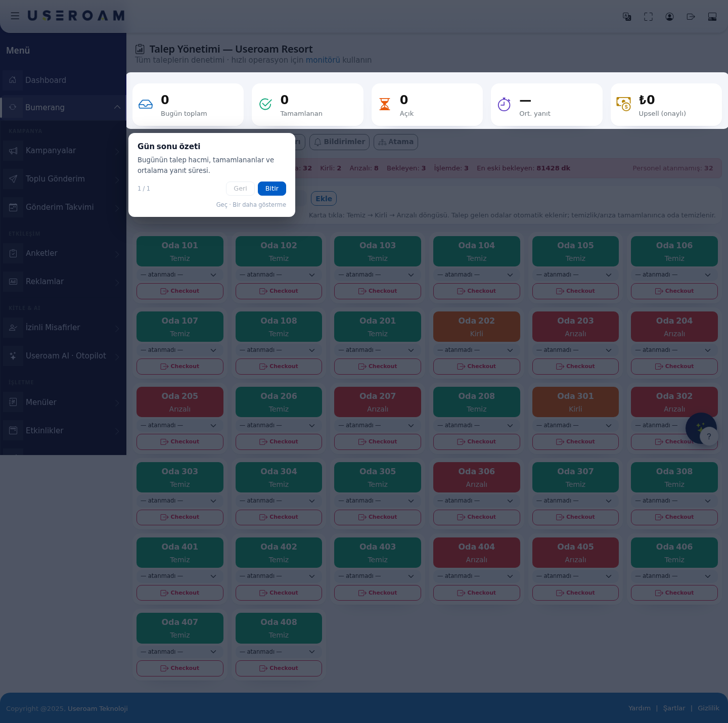Expand the Menüler submenu arrow
The image size is (728, 723).
tap(117, 402)
